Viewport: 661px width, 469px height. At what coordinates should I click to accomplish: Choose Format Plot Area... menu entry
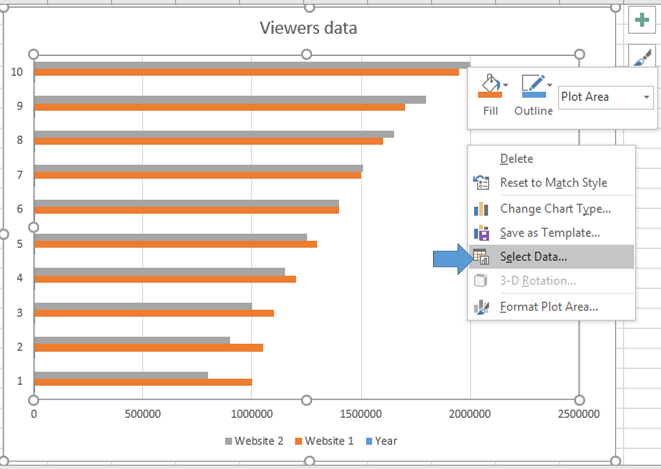point(548,306)
